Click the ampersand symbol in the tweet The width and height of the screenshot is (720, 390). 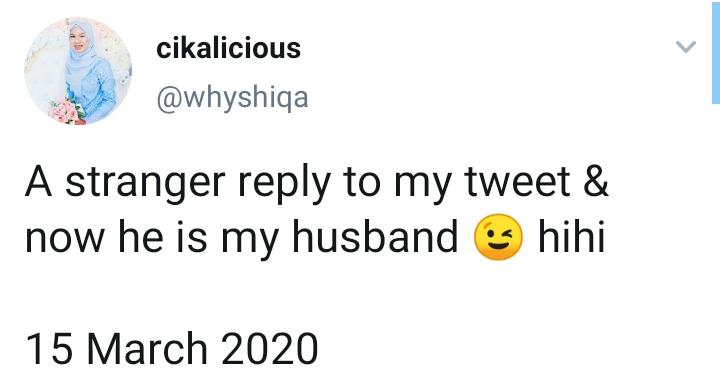[x=596, y=181]
